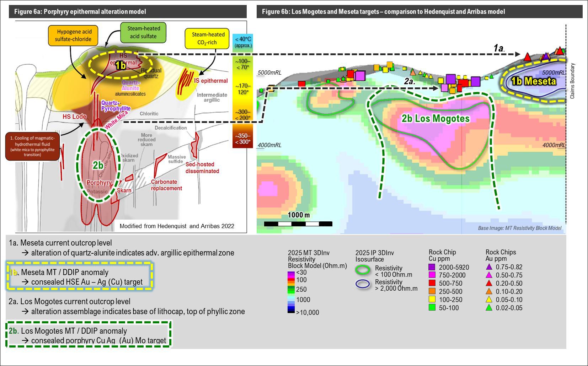The width and height of the screenshot is (588, 366).
Task: Select the green 50-100 Cu ppm legend square
Action: (x=432, y=308)
